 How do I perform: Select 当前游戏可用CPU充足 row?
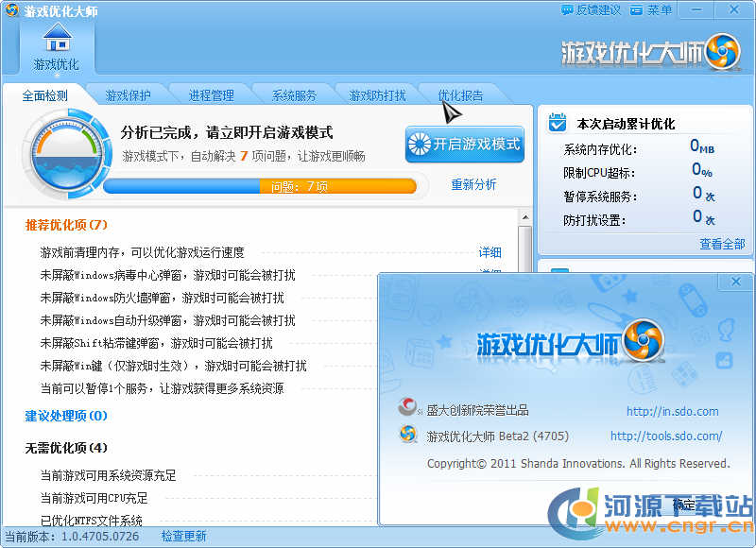tap(94, 498)
